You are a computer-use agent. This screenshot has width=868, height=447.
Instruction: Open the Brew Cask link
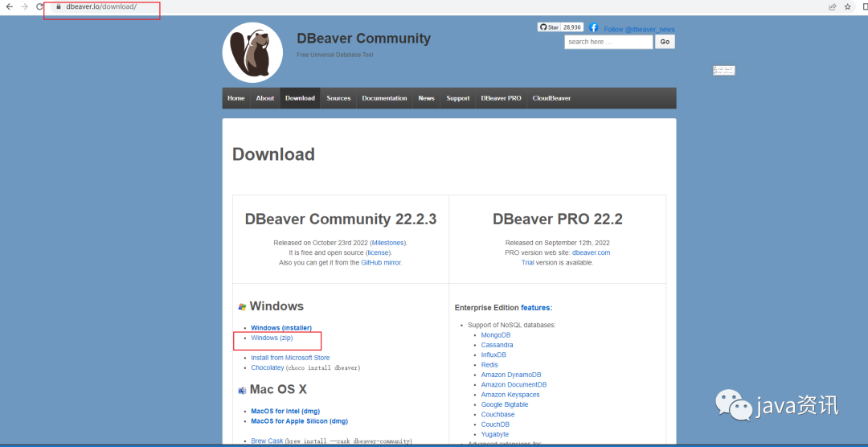click(x=267, y=441)
